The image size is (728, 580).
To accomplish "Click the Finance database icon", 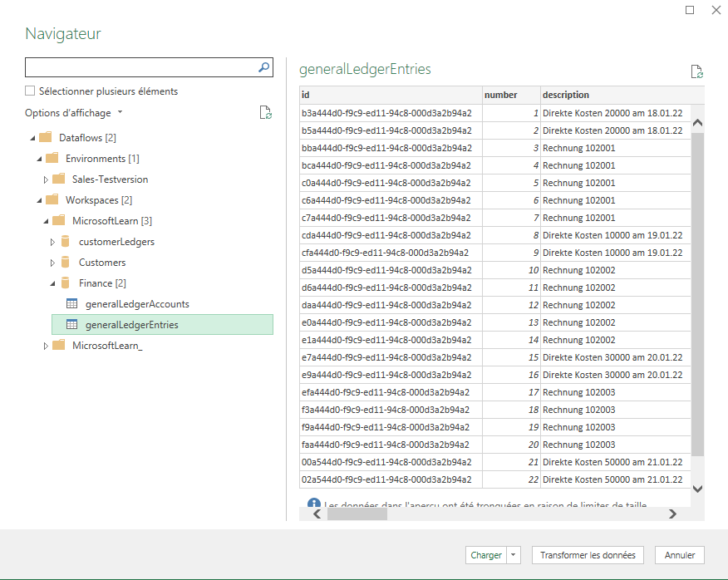I will (x=66, y=283).
